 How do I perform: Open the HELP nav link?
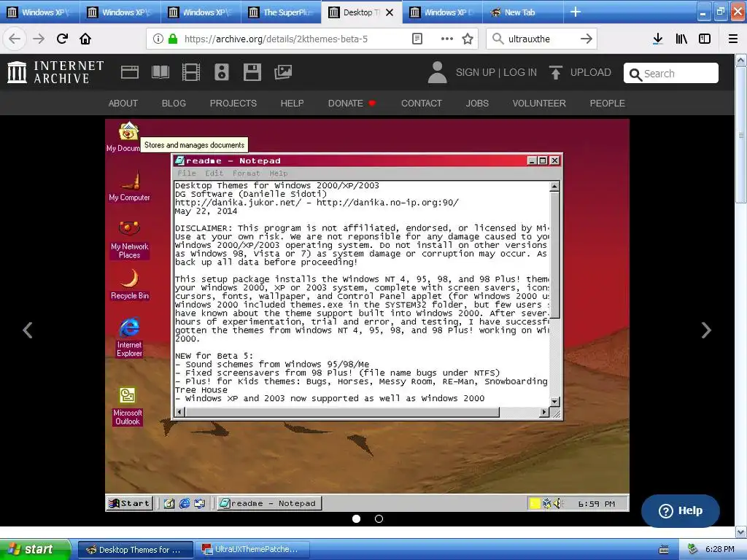(x=292, y=104)
